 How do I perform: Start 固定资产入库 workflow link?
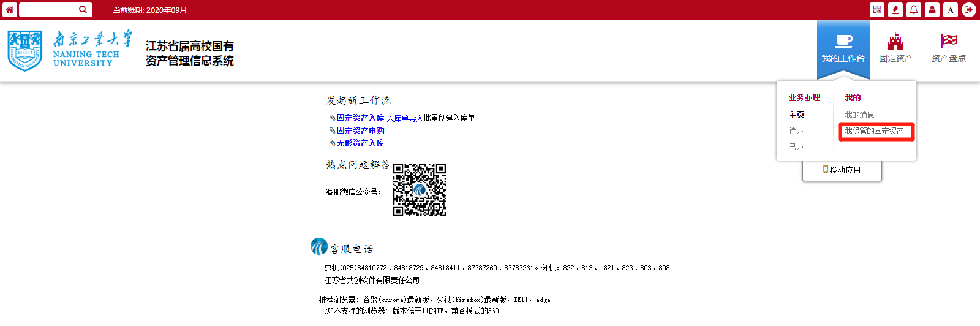[360, 118]
